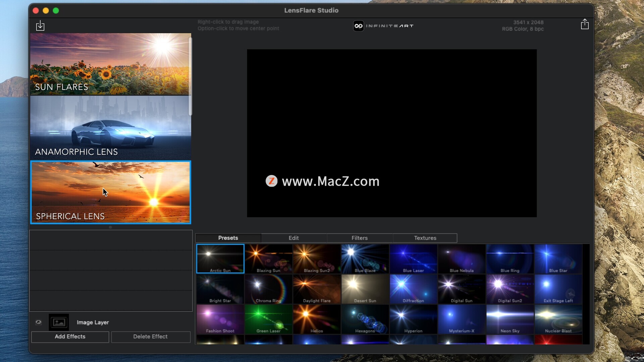This screenshot has width=644, height=362.
Task: Click the share export icon
Action: pos(585,24)
